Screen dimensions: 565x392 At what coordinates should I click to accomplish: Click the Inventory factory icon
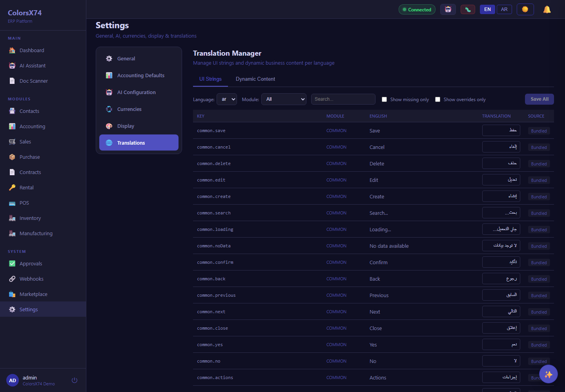coord(12,218)
